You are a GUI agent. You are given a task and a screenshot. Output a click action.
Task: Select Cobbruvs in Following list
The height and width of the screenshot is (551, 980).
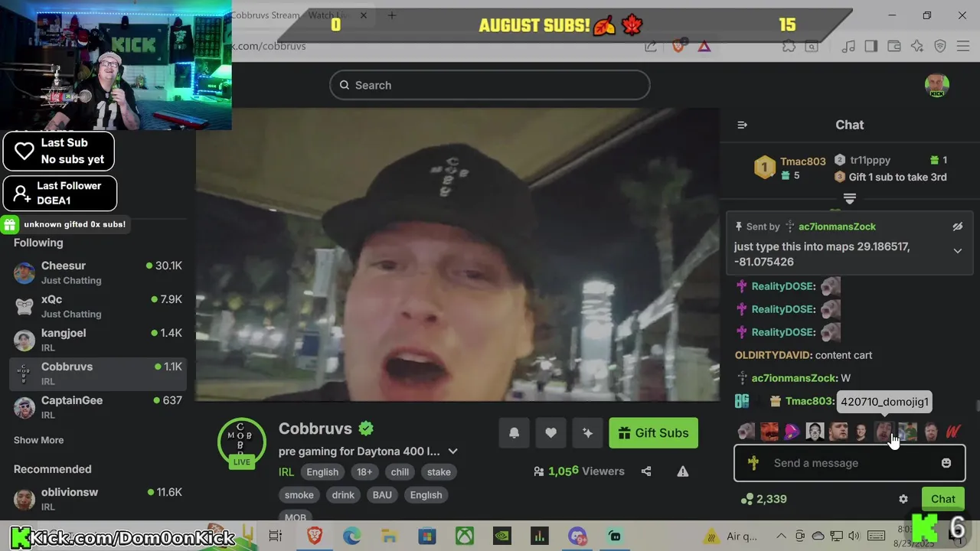pos(98,373)
